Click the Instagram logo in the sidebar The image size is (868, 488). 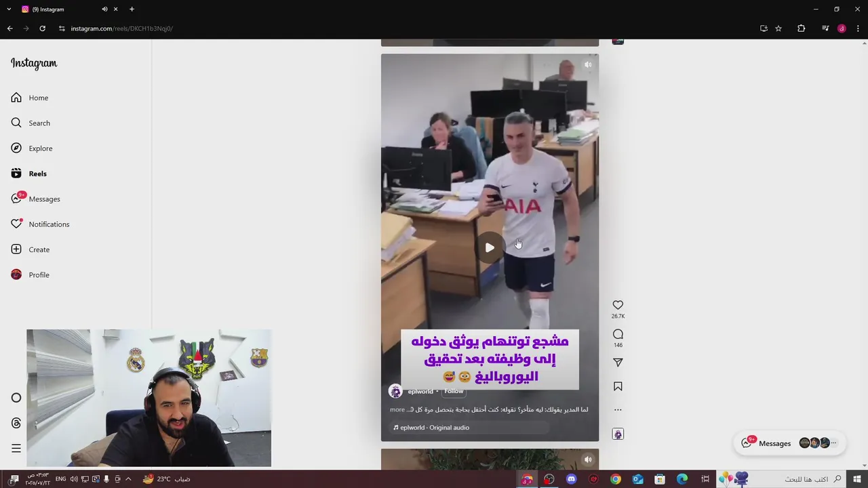click(x=34, y=63)
